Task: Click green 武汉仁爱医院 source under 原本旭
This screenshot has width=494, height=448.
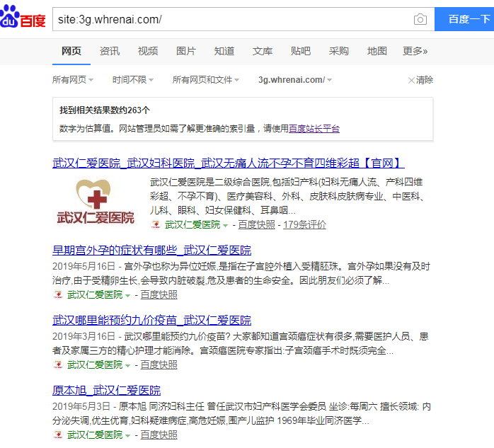Action: tap(95, 435)
